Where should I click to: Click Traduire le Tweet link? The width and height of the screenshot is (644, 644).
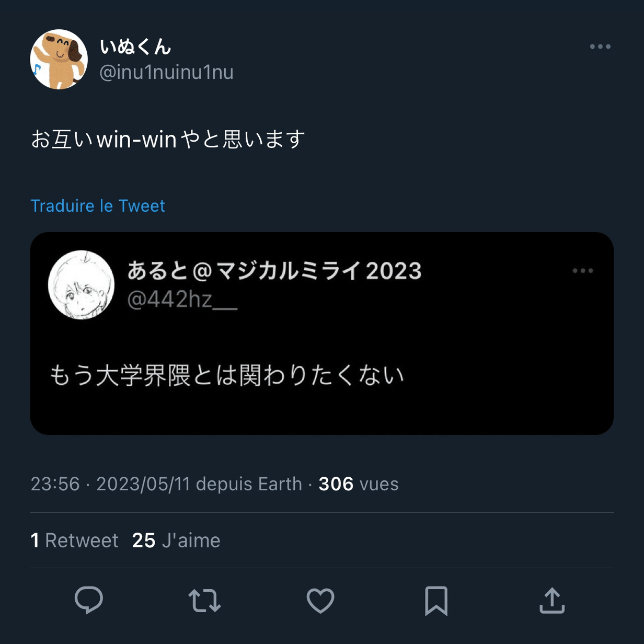pyautogui.click(x=98, y=206)
